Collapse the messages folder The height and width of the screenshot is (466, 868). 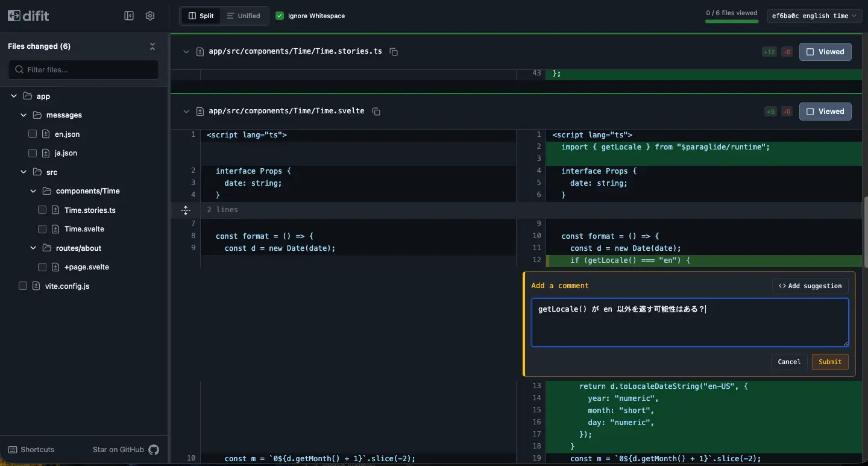(x=24, y=115)
